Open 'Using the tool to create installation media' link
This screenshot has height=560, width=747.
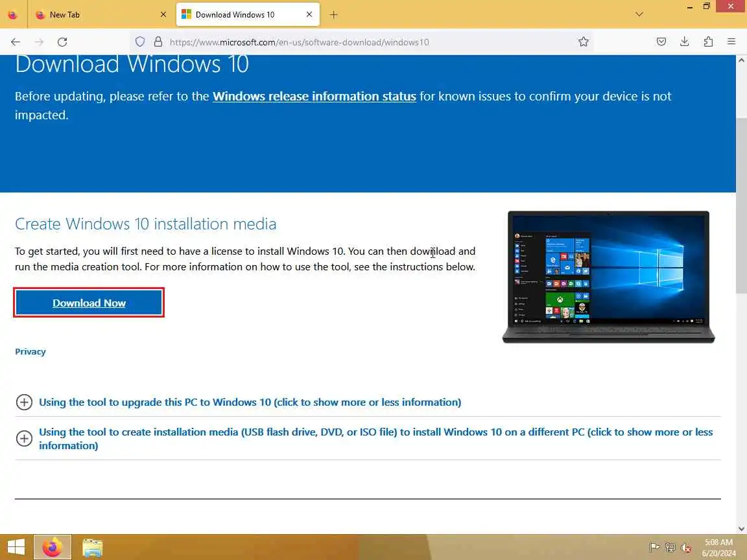tap(376, 439)
